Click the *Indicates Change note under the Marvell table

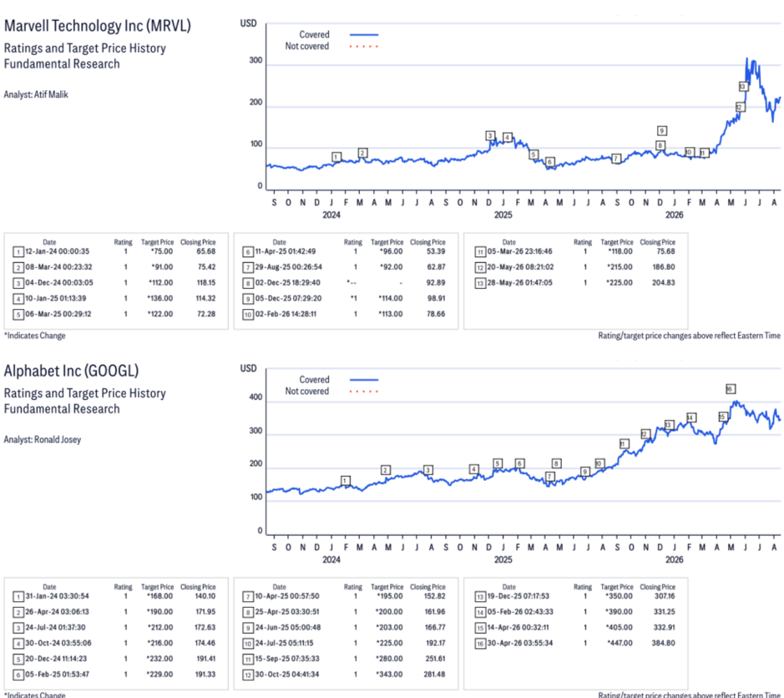34,336
